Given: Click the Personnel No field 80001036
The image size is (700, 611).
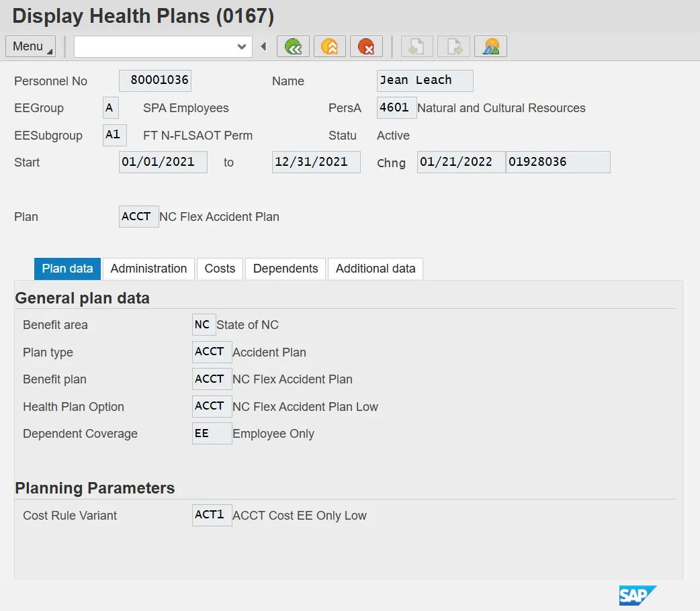Looking at the screenshot, I should [x=155, y=81].
